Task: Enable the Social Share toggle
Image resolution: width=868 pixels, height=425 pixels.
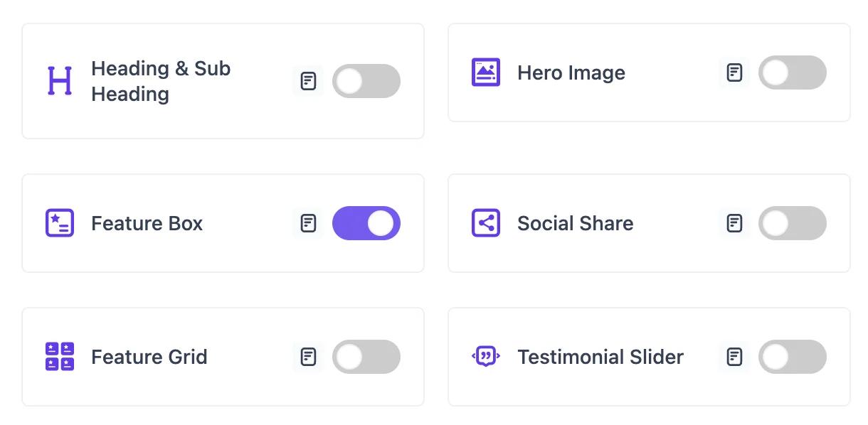Action: click(x=793, y=223)
